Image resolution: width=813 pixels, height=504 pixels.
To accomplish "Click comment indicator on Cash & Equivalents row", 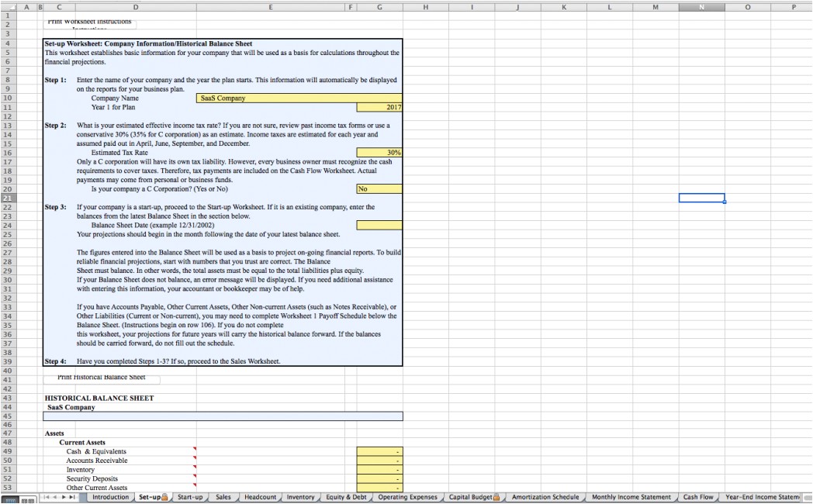I will [x=195, y=449].
